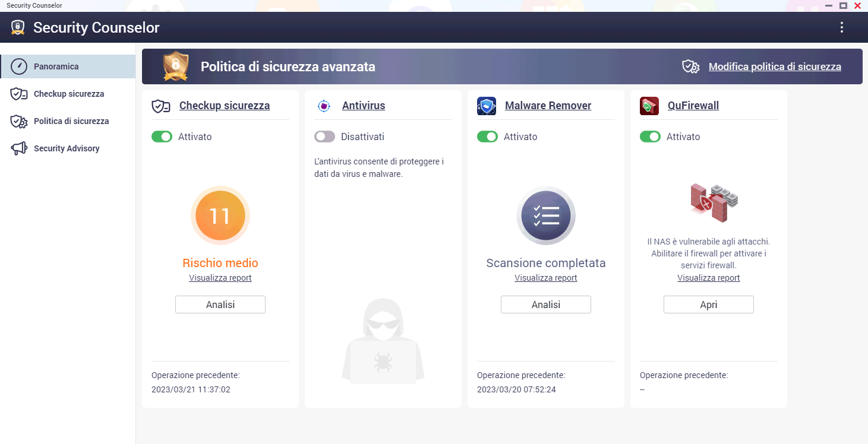Go to Politica di sicurezza in sidebar

pos(68,121)
